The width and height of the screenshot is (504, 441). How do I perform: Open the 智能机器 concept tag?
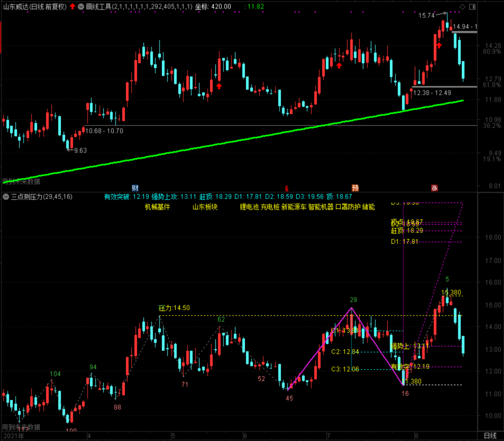(321, 207)
